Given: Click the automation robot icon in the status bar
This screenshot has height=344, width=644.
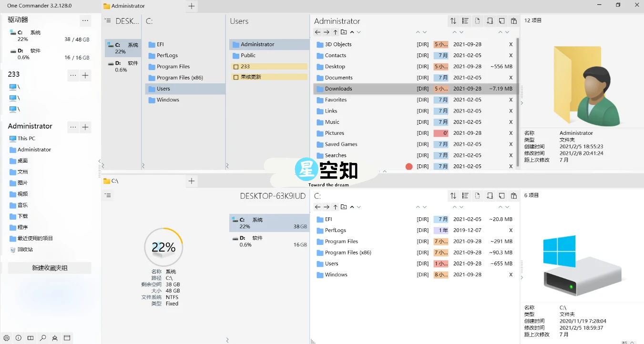Looking at the screenshot, I should tap(54, 338).
